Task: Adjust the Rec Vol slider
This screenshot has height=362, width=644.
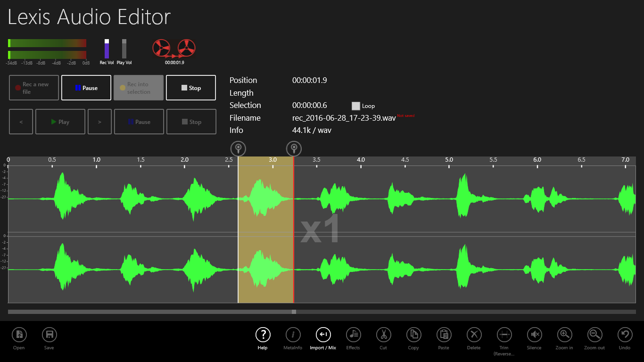Action: click(107, 49)
